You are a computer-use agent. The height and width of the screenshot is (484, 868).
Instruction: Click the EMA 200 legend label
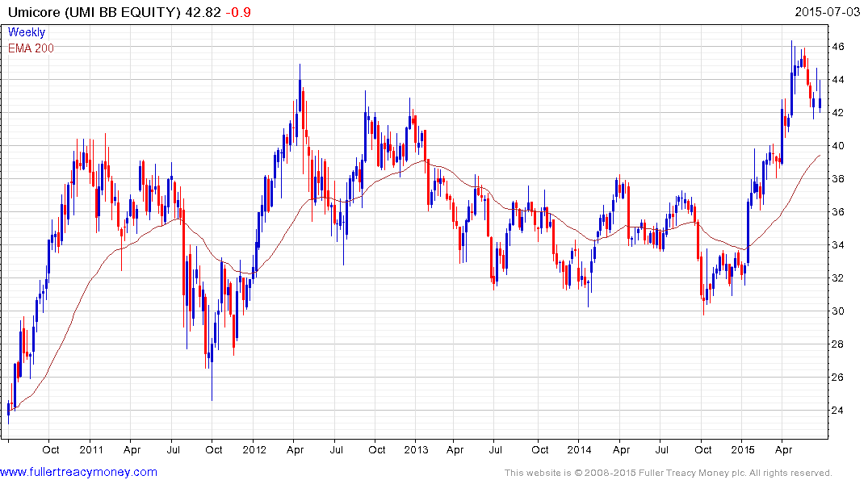(x=31, y=48)
